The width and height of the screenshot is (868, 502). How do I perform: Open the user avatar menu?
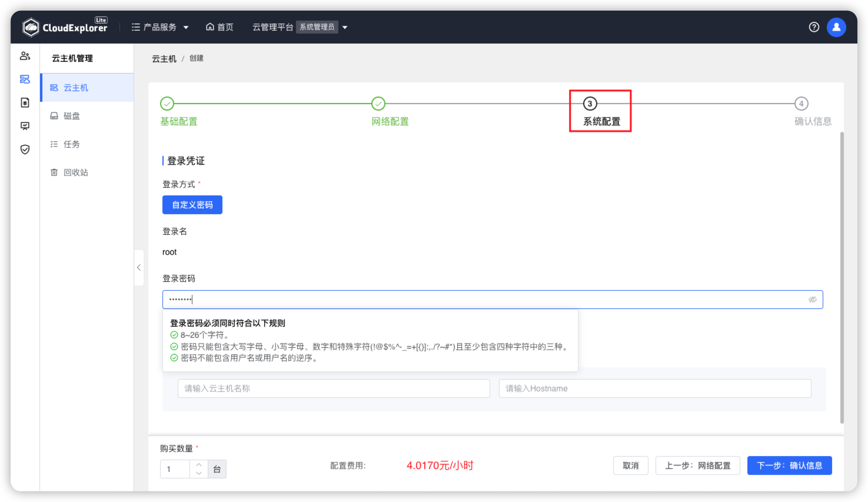(x=836, y=27)
